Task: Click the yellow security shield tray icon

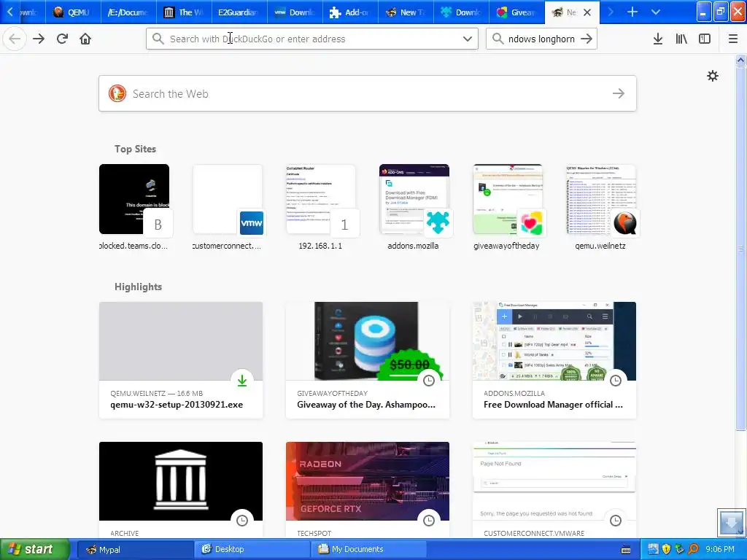Action: tap(666, 549)
